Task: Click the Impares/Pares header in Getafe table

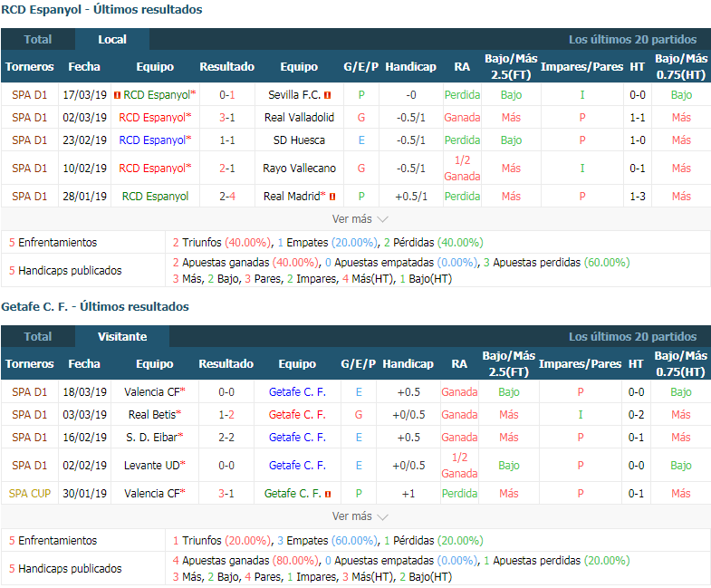Action: click(580, 364)
